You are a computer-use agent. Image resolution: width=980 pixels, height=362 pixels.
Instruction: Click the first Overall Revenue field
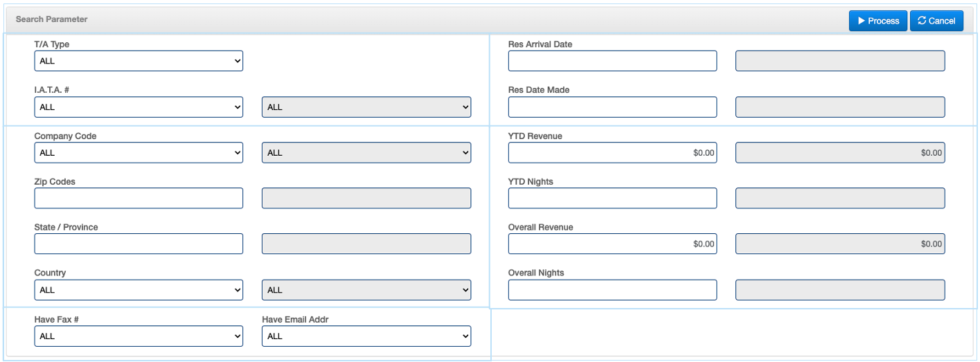click(612, 244)
